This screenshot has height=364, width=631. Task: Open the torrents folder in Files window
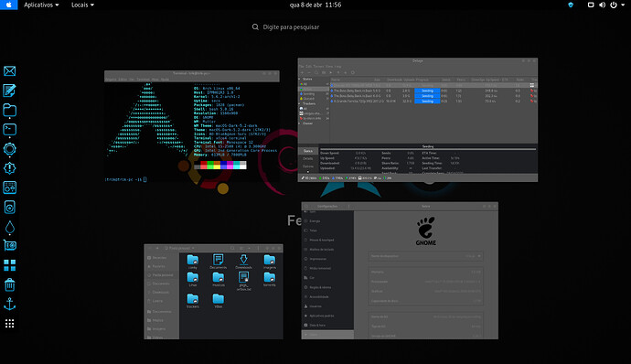click(x=270, y=279)
